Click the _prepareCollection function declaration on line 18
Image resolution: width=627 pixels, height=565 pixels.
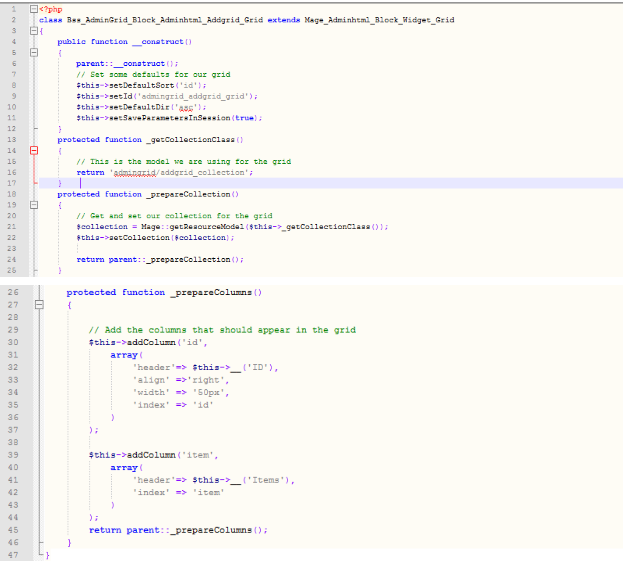point(148,194)
